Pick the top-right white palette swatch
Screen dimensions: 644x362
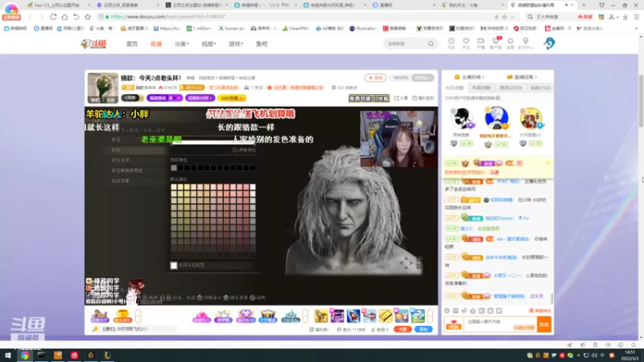tap(253, 187)
